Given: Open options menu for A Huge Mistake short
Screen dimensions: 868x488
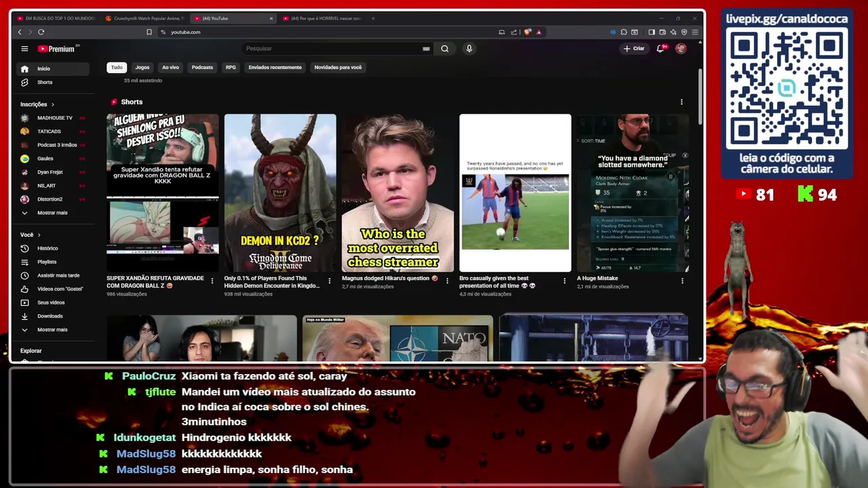Looking at the screenshot, I should (682, 281).
